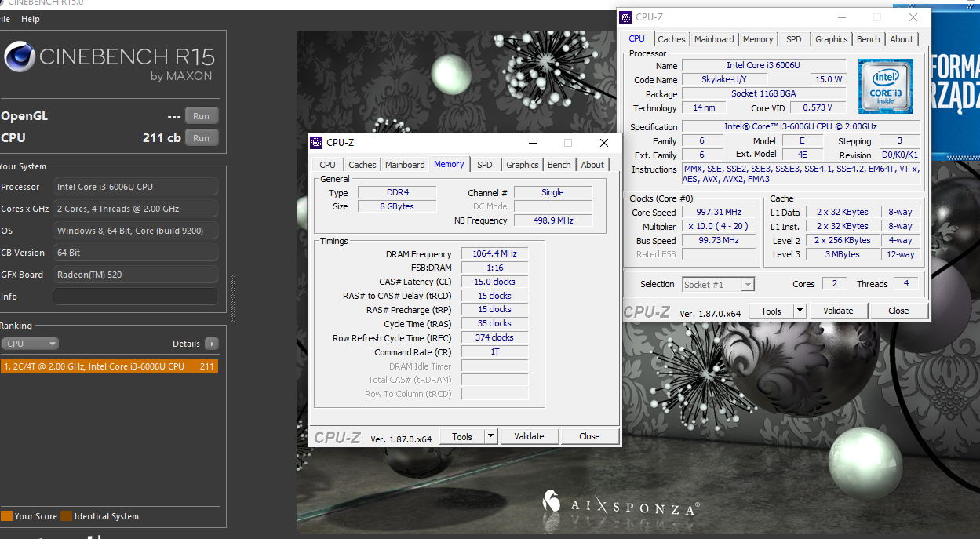This screenshot has height=539, width=980.
Task: Click the CAS# Latency 15.0 clocks value
Action: tap(495, 282)
